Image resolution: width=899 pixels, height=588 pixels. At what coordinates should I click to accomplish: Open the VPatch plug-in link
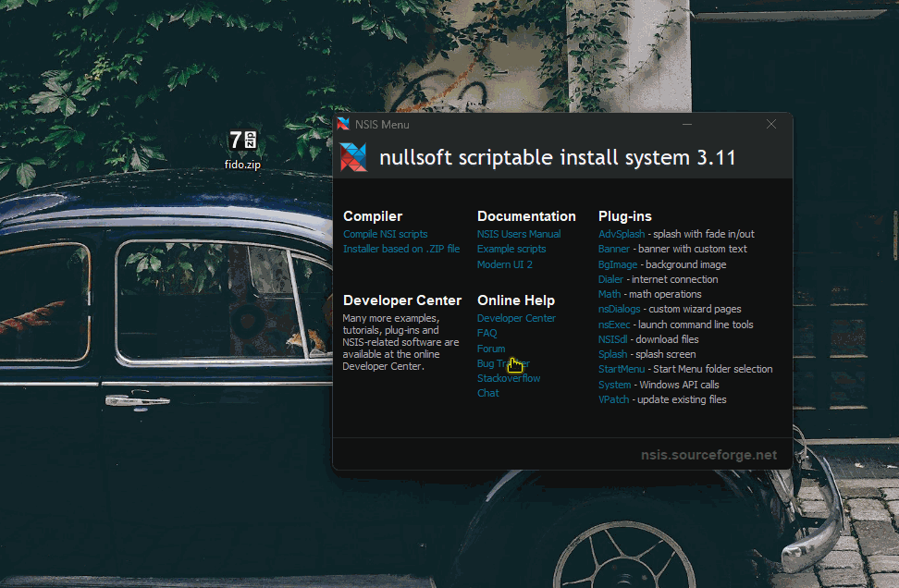[x=613, y=399]
